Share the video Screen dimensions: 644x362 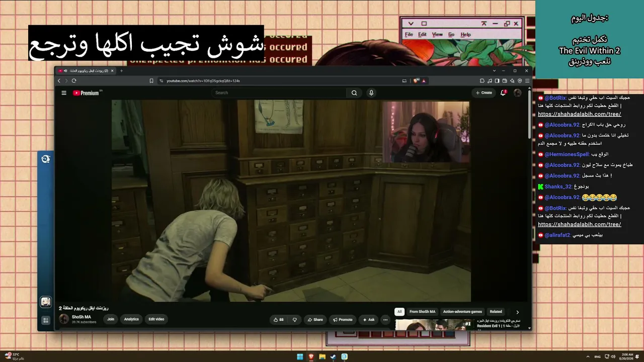coord(315,320)
